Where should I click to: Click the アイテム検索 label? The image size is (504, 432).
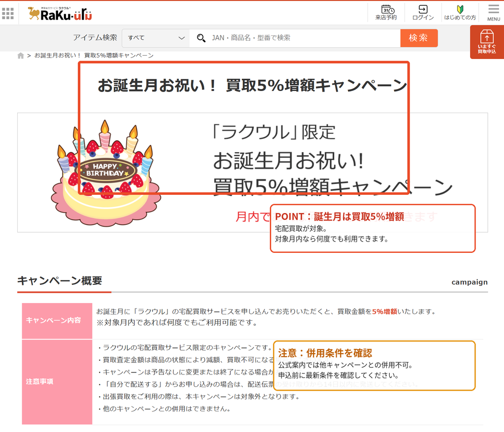(x=95, y=37)
